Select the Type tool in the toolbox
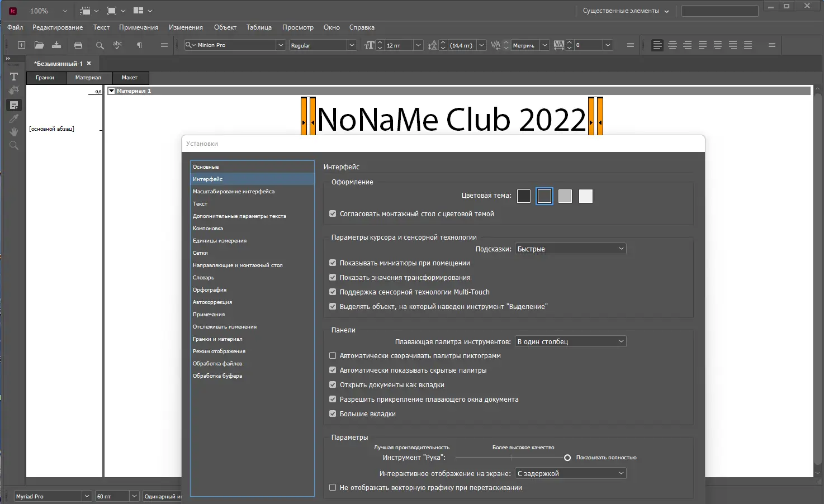 coord(14,77)
